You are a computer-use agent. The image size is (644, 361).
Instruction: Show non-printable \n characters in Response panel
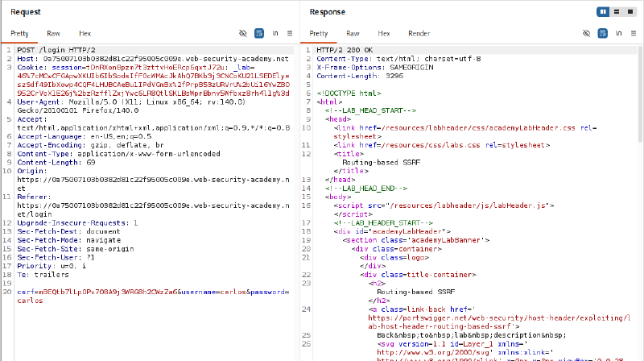click(x=618, y=33)
